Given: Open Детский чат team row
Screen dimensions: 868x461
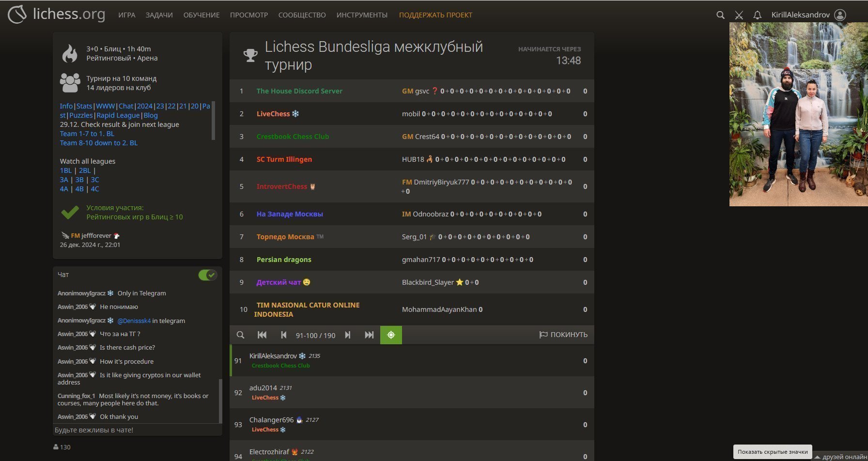Looking at the screenshot, I should [412, 282].
